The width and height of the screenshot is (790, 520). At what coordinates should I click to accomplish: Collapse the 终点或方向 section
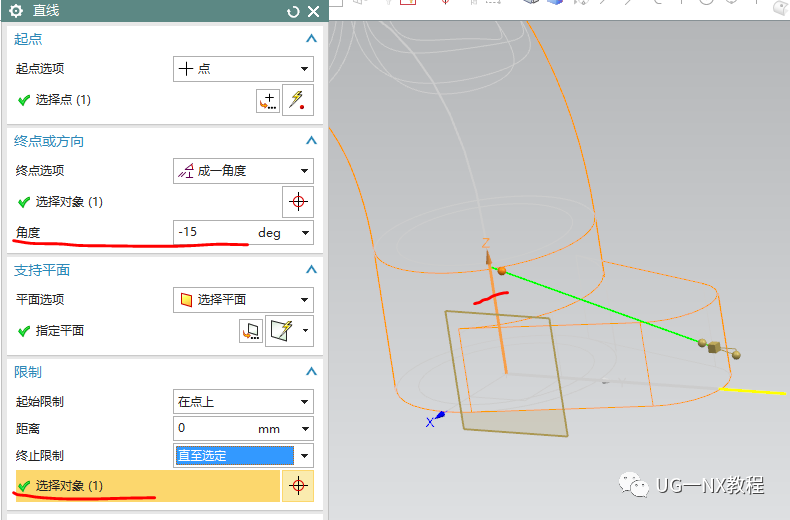coord(311,141)
